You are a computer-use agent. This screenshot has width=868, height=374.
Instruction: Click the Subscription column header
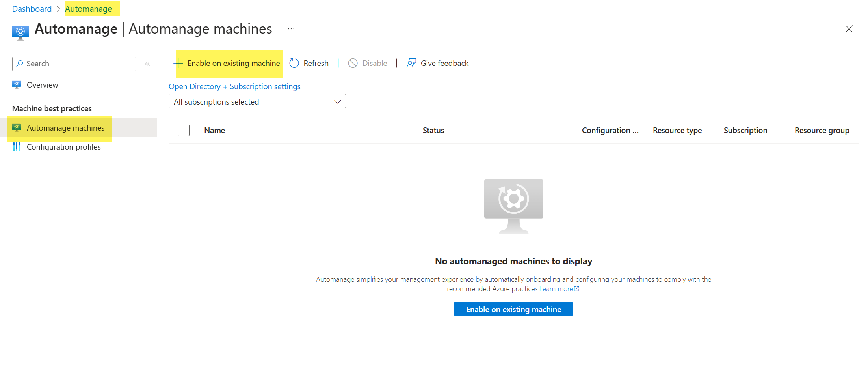click(745, 130)
